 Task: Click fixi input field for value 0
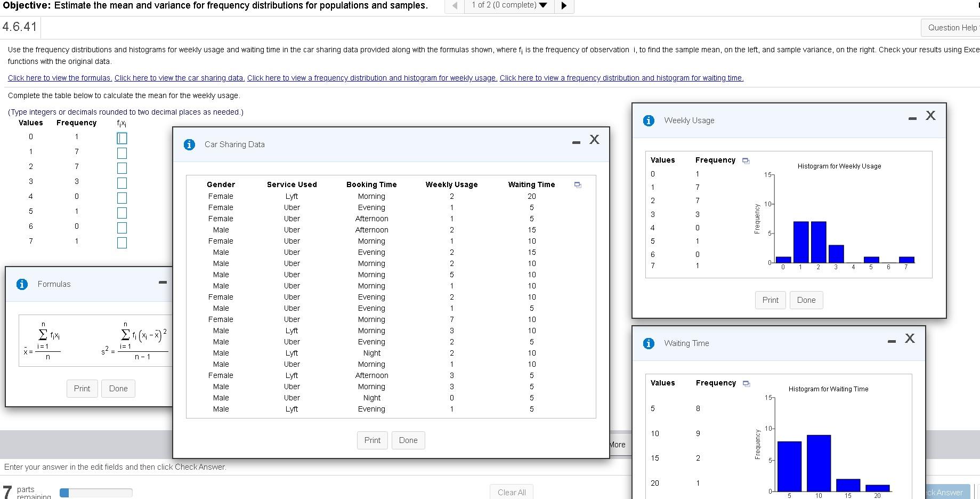click(x=122, y=138)
